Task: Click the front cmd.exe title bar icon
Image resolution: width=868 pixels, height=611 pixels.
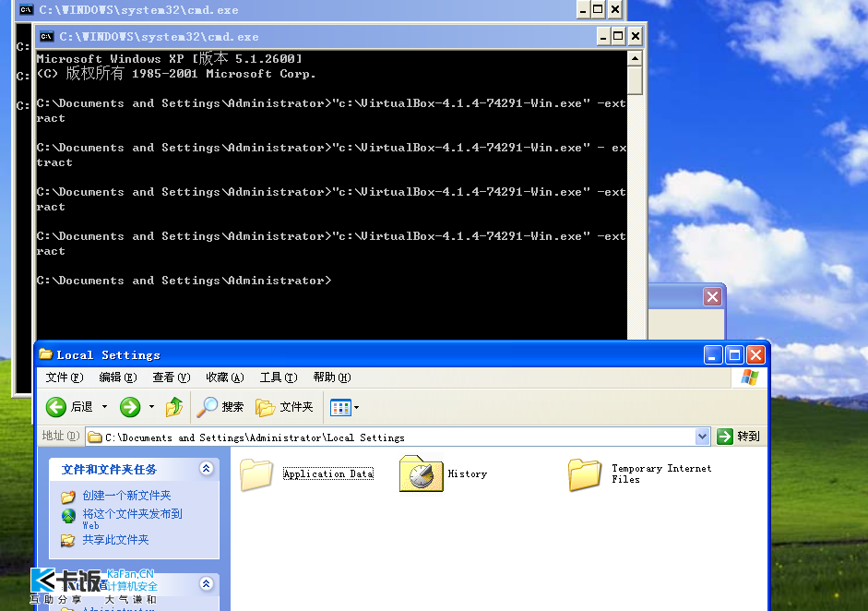Action: coord(46,37)
